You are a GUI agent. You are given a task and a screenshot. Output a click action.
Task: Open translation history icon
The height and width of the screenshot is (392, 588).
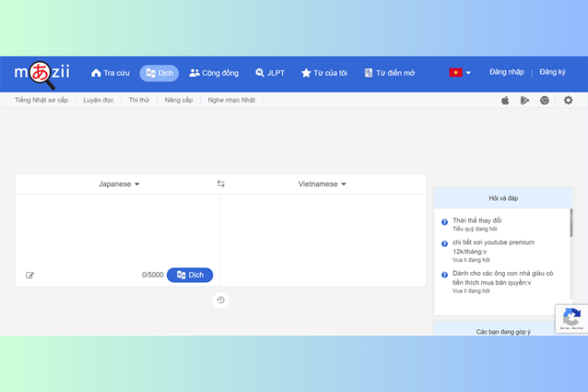[220, 300]
